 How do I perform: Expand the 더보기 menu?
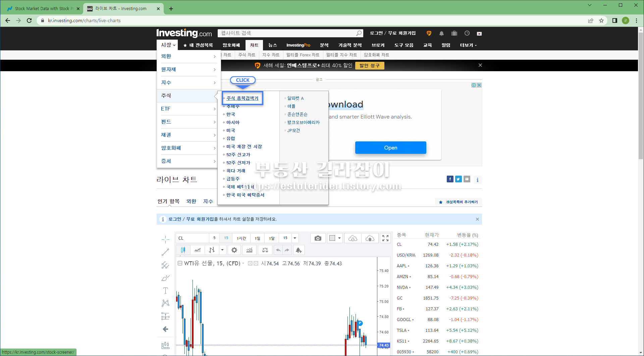point(468,45)
